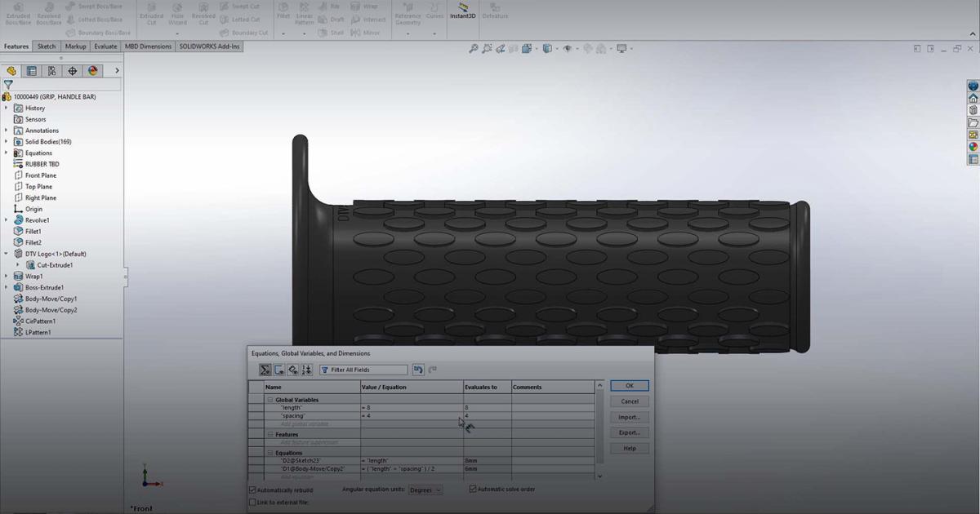Select DisplayManager color ball tab icon
Image resolution: width=980 pixels, height=514 pixels.
93,71
